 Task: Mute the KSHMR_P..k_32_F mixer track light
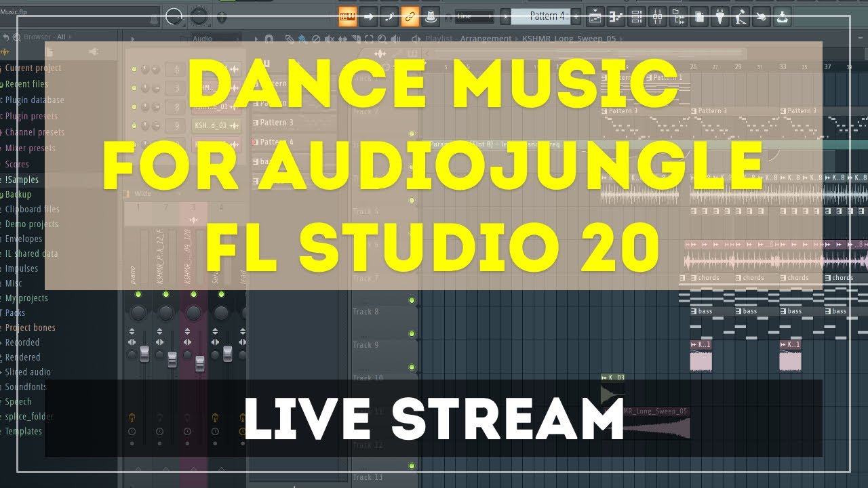(x=166, y=294)
